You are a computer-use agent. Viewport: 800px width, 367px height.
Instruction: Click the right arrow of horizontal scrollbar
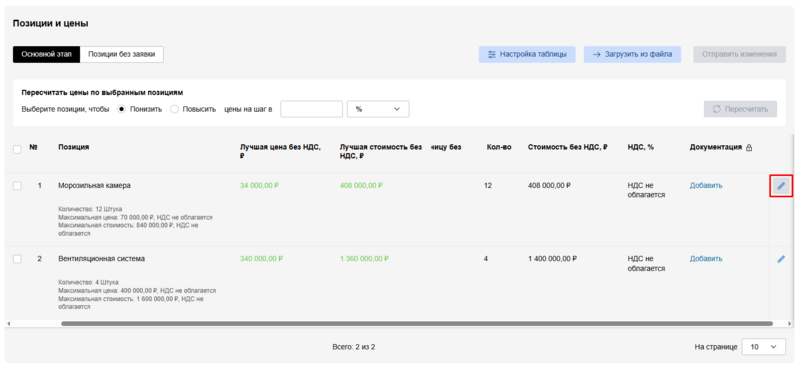click(790, 324)
